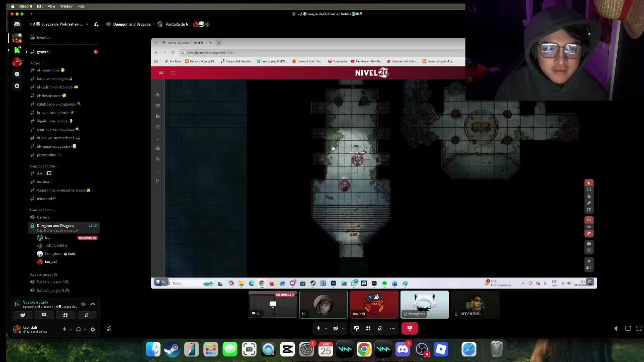The height and width of the screenshot is (362, 644).
Task: Toggle camera in voice connected panel
Action: (x=23, y=315)
